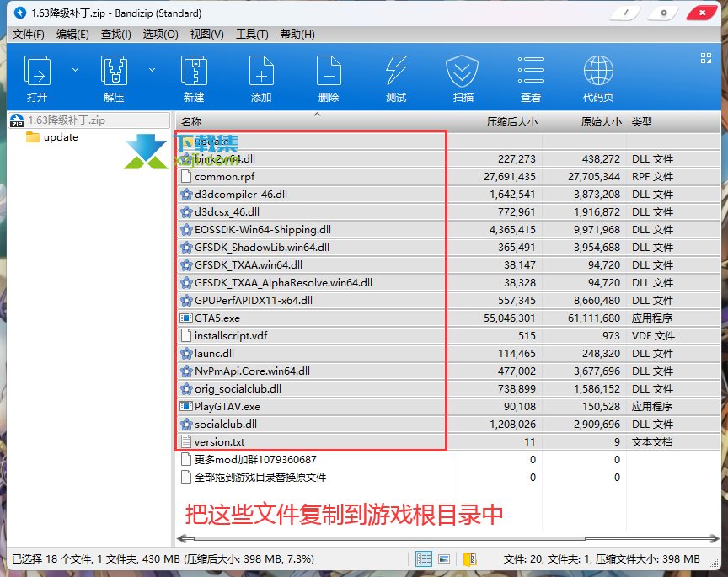Select PlayGTAV.exe in file list

[x=448, y=406]
